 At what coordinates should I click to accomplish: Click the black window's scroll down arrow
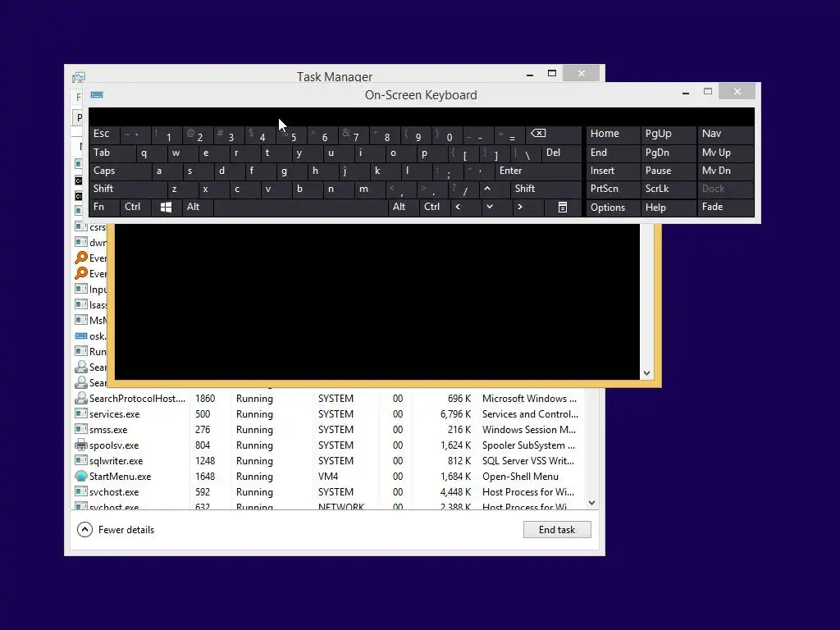pyautogui.click(x=646, y=373)
